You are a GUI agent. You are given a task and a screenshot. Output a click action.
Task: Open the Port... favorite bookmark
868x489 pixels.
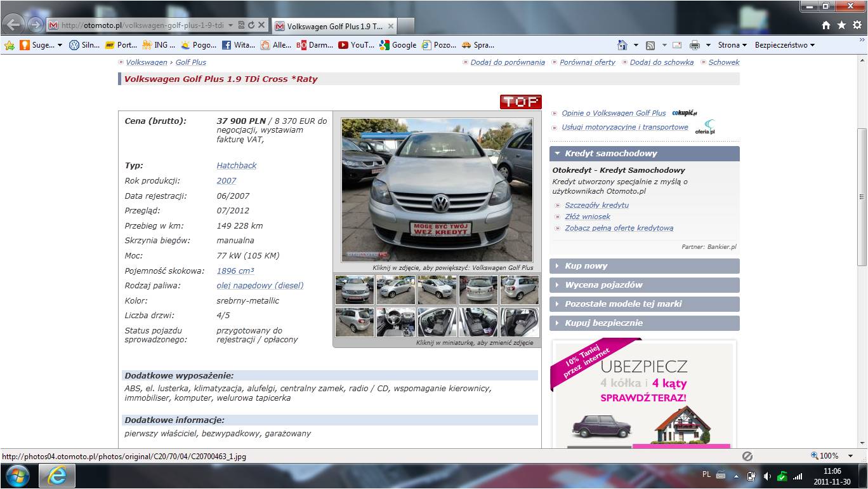tap(121, 45)
